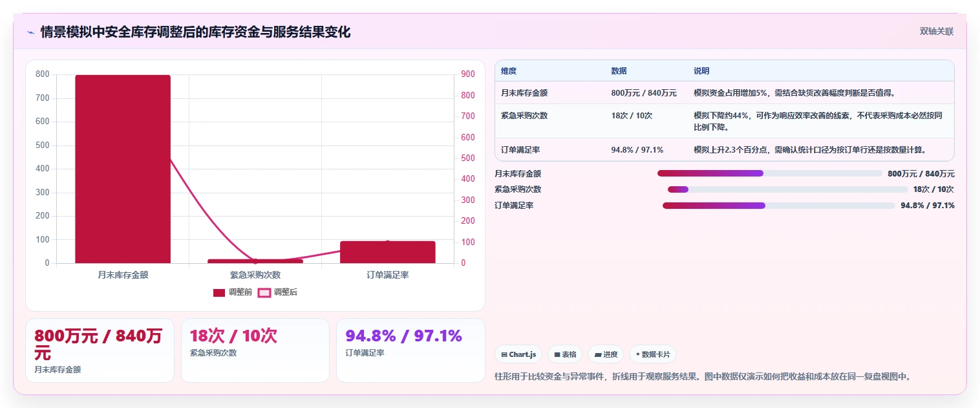
Task: Click the 双轴关联 label in the header
Action: (937, 32)
